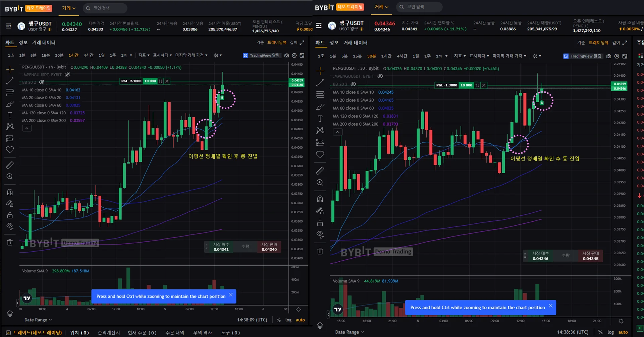Open pattern tools in left chart toolbar
The width and height of the screenshot is (644, 337).
(10, 127)
